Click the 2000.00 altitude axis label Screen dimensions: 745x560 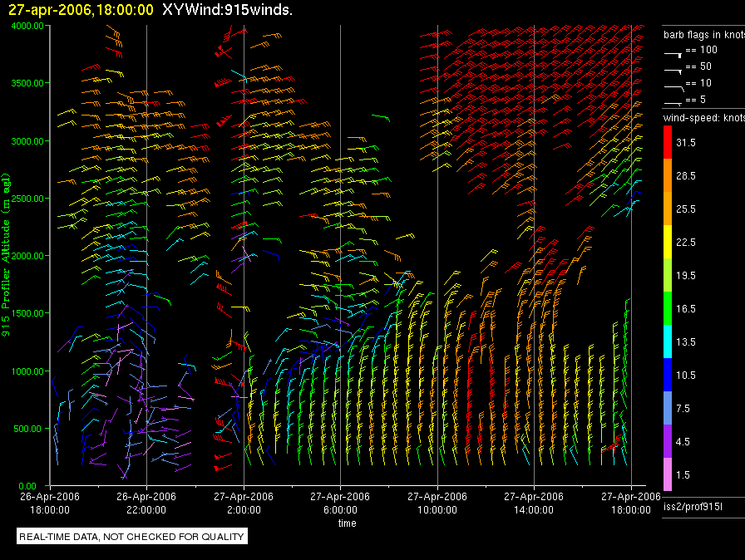click(x=27, y=256)
